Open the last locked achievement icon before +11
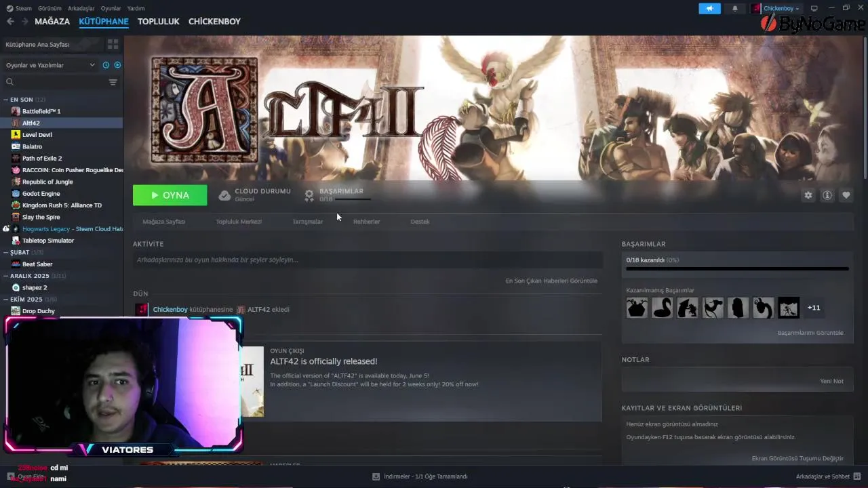This screenshot has height=488, width=868. [x=789, y=308]
